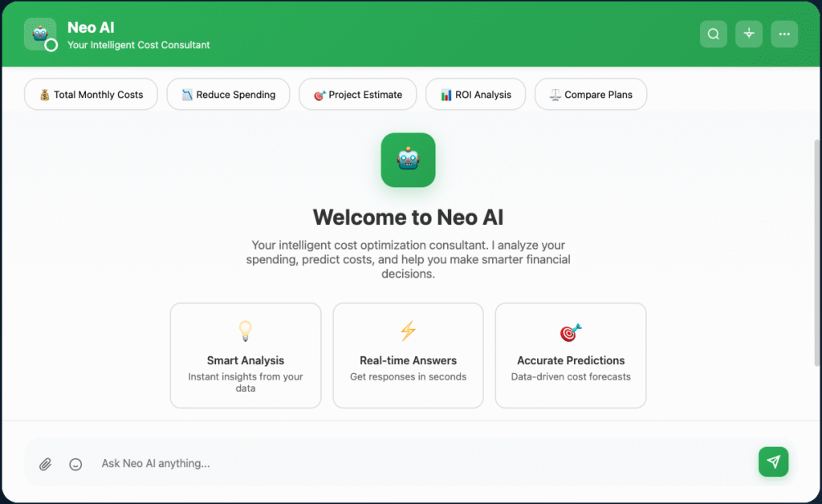The image size is (822, 504).
Task: Choose the Reduce Spending suggestion chip
Action: click(x=228, y=95)
